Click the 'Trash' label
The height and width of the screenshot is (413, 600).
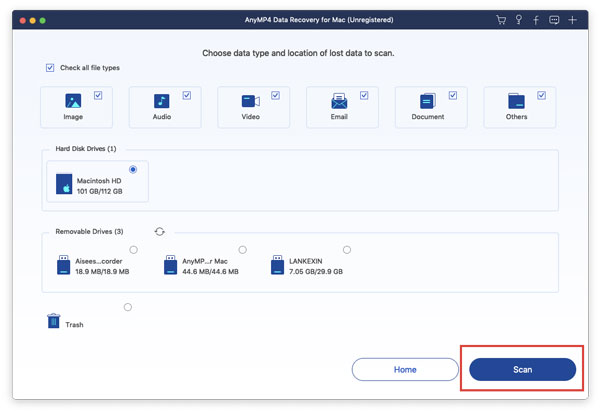pyautogui.click(x=74, y=325)
